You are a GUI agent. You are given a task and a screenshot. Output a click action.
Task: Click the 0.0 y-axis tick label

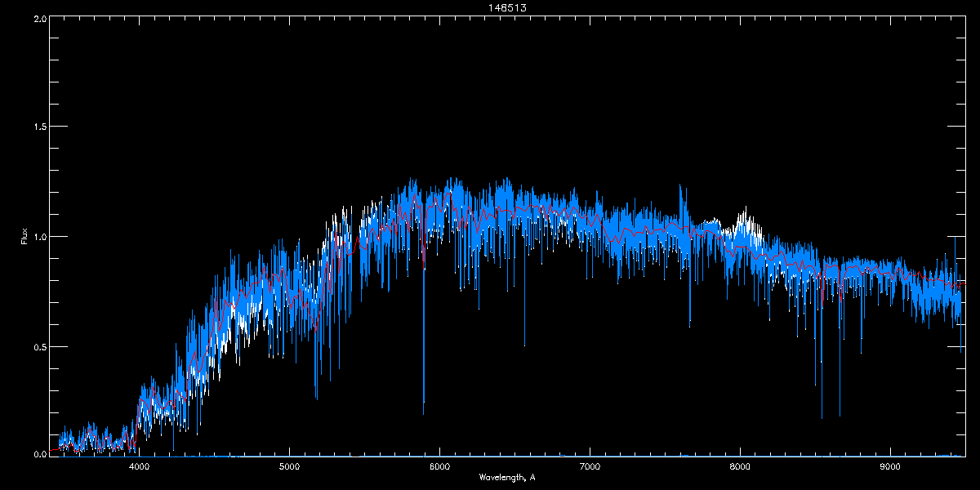click(38, 454)
